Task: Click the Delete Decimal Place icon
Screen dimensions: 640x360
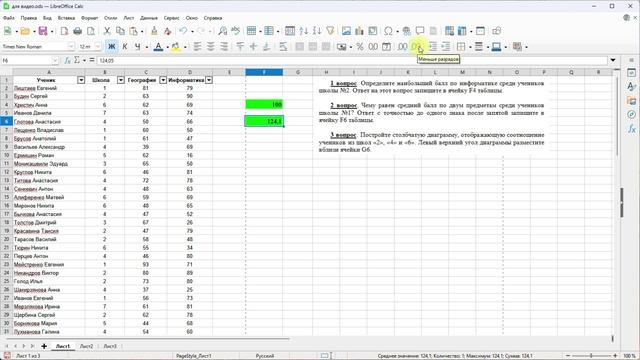Action: tap(416, 47)
